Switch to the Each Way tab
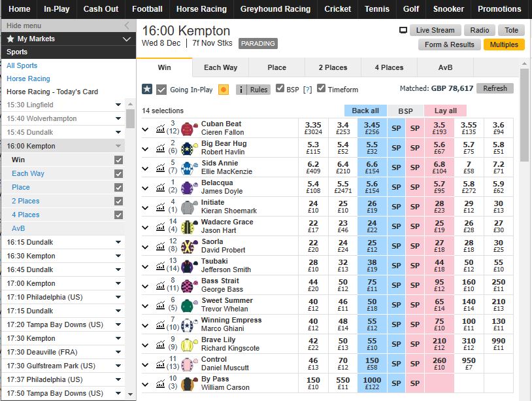 [220, 67]
